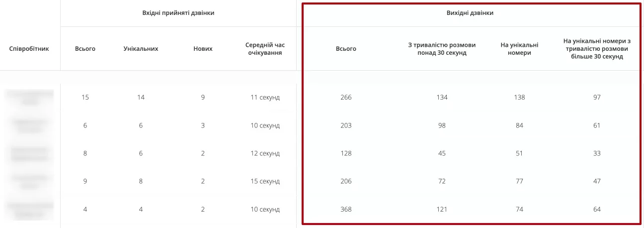
Task: Click the Нових column header
Action: [x=203, y=49]
